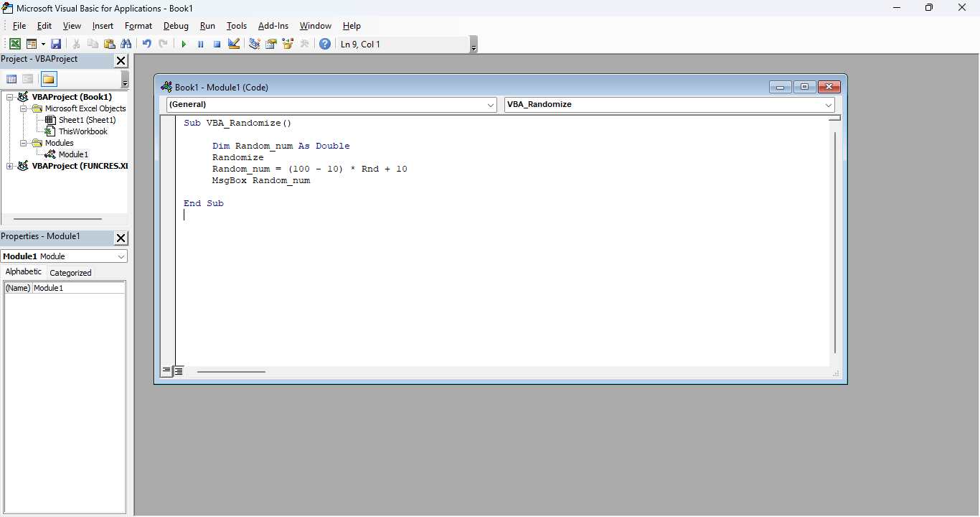Switch to the Categorized properties tab
Image resolution: width=980 pixels, height=517 pixels.
(x=70, y=272)
